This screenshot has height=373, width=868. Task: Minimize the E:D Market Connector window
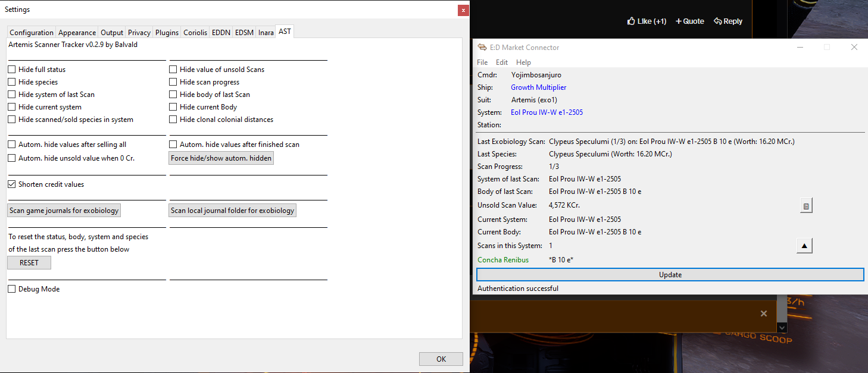800,48
